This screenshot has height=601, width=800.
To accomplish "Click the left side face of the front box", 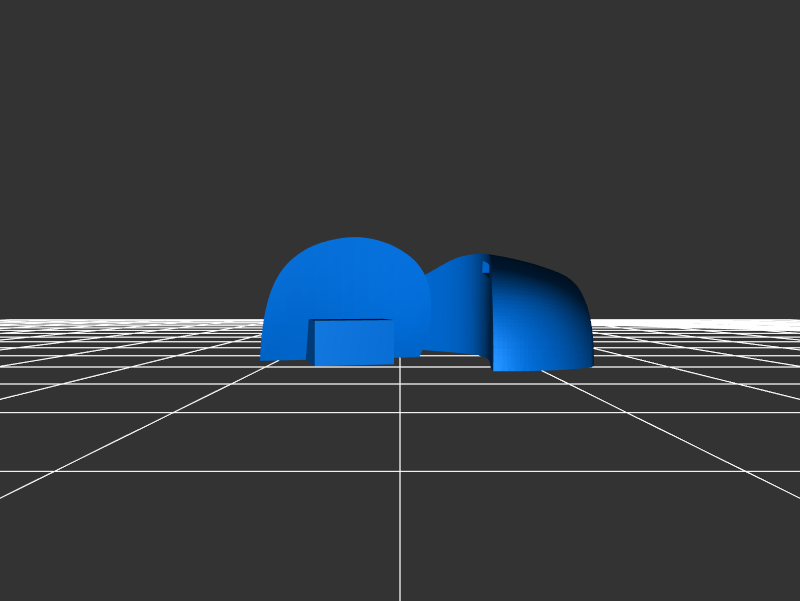I will click(311, 342).
